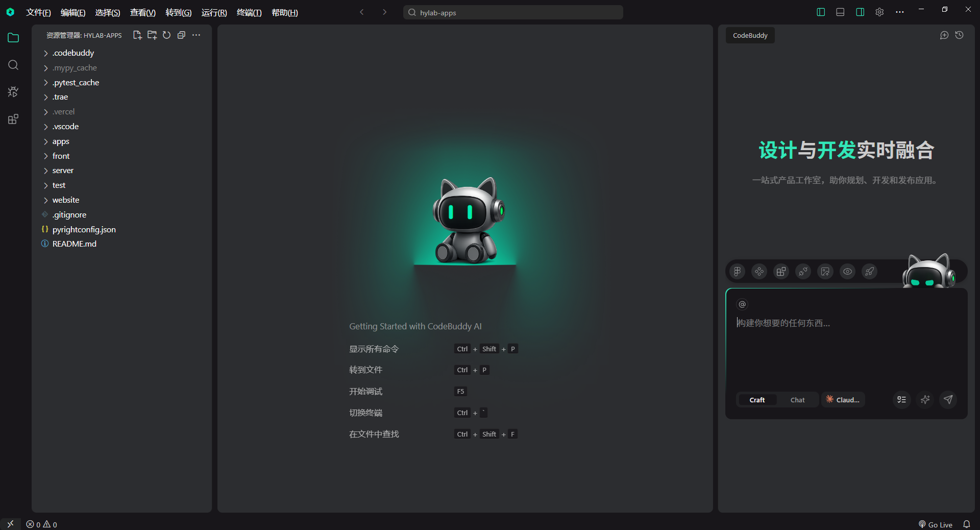Image resolution: width=980 pixels, height=530 pixels.
Task: Open errors and warnings count in status bar
Action: (x=42, y=524)
